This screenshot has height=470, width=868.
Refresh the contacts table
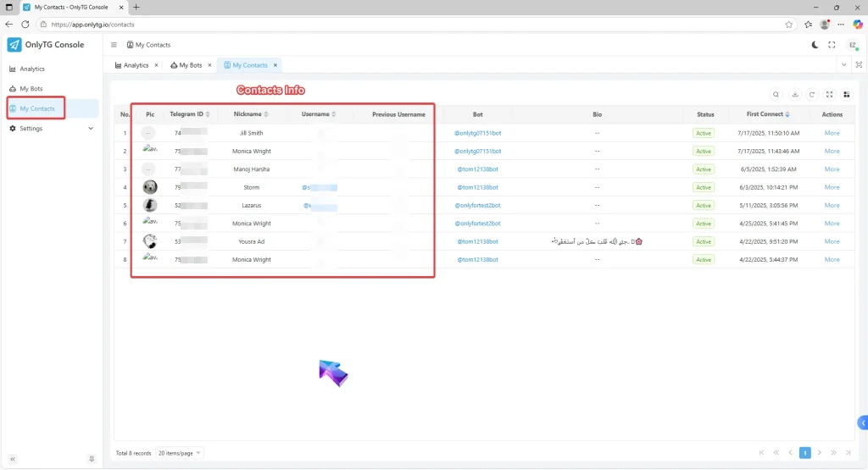coord(812,95)
